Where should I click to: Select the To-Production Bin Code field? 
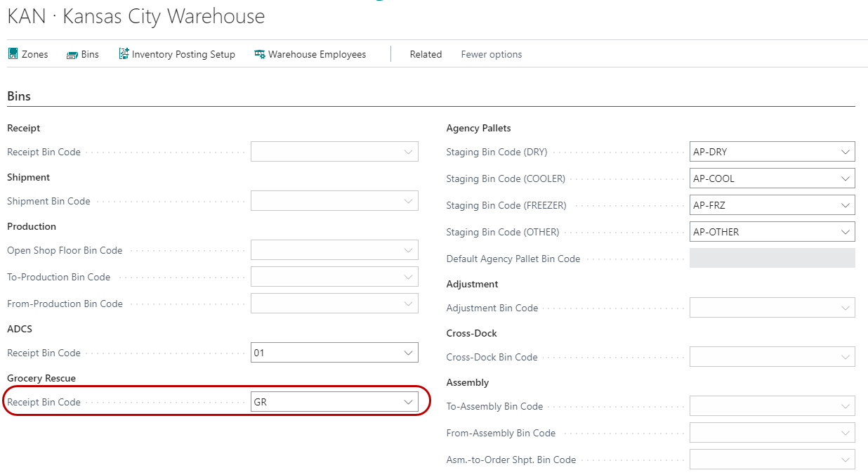click(x=327, y=277)
